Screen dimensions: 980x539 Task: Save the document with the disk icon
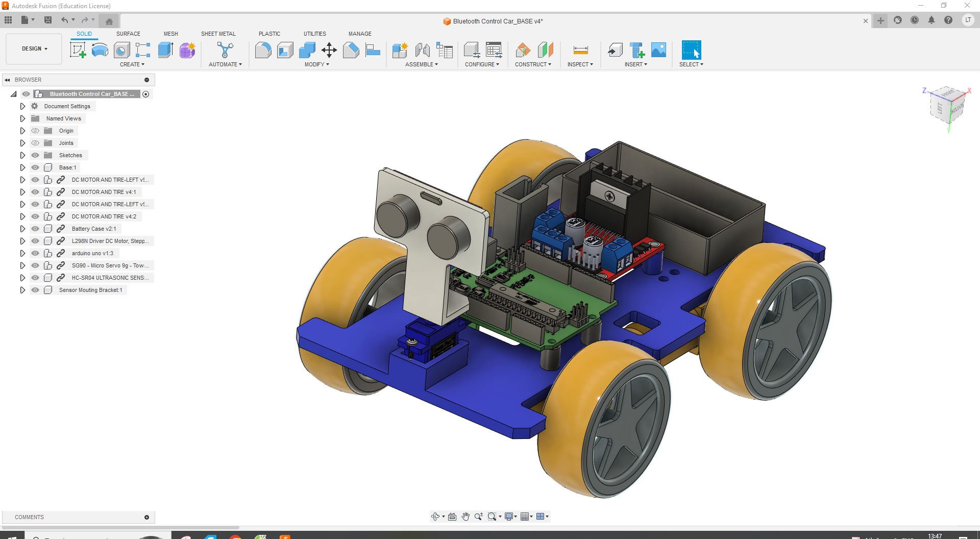48,20
